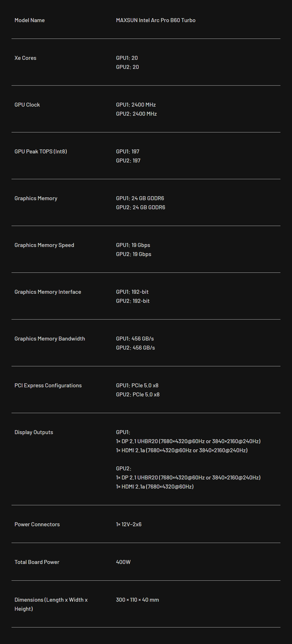Screen dimensions: 292x644
Task: Click the Graphics Memory Speed label
Action: pos(44,245)
